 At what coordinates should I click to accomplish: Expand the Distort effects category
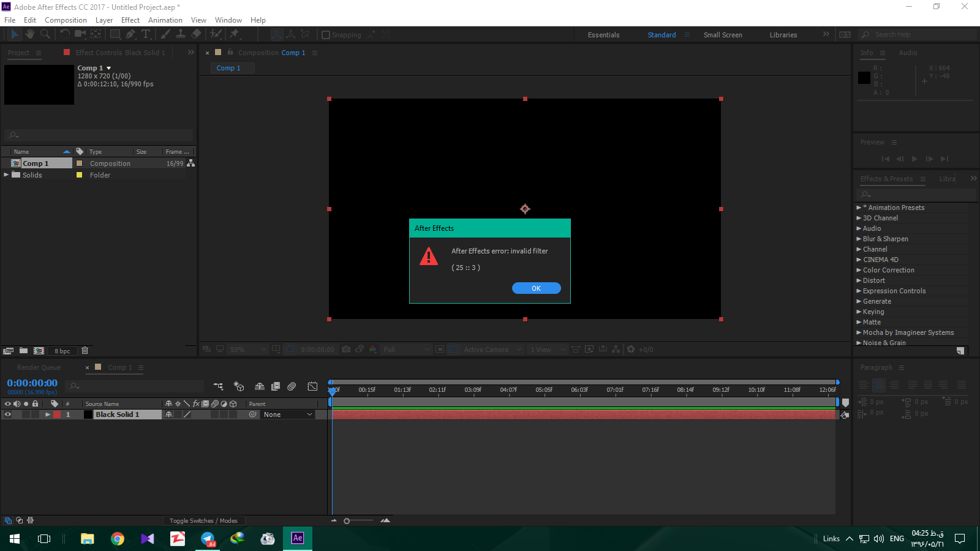[x=859, y=280]
